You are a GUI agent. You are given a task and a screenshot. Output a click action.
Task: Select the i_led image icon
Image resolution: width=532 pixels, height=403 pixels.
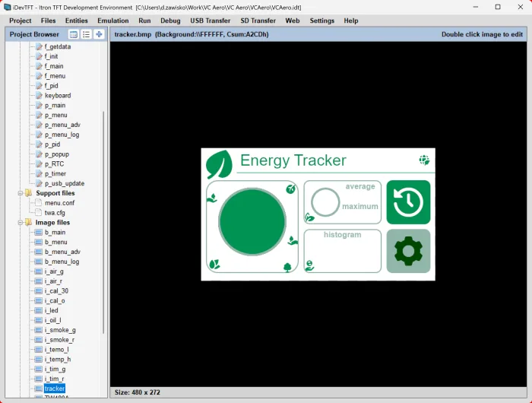click(39, 311)
